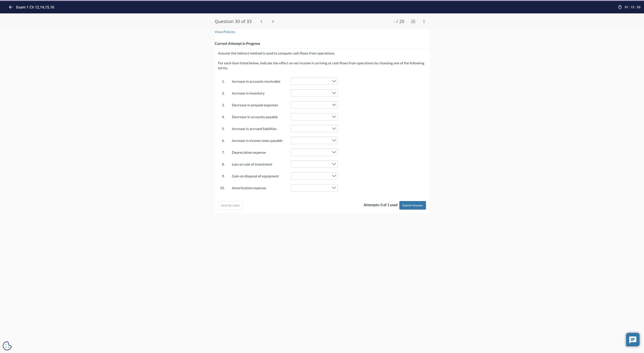Open Increase in accrued liabilities dropdown

[x=314, y=129]
